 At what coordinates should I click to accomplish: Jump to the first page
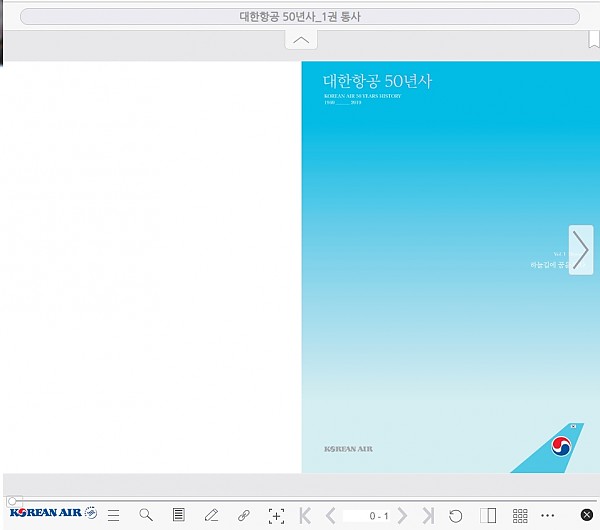305,515
